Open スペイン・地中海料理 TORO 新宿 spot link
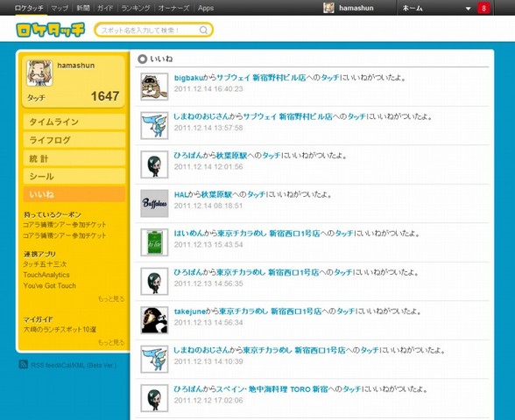 272,389
